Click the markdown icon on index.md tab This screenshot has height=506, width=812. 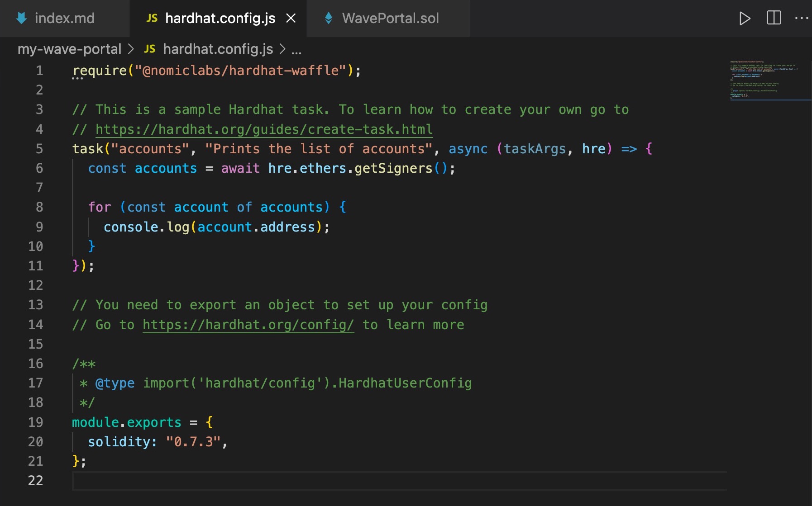click(x=21, y=19)
